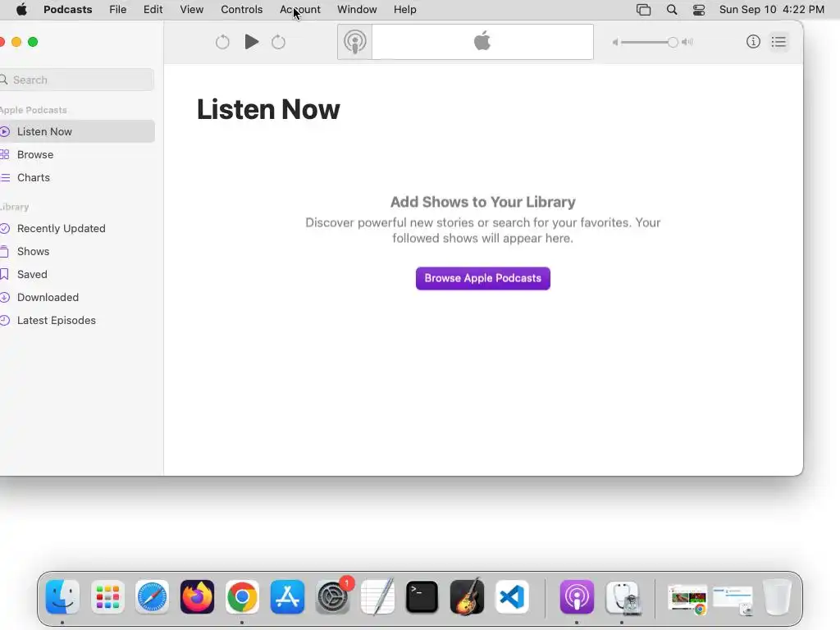Image resolution: width=840 pixels, height=630 pixels.
Task: Click the Apple logo in the now-playing display
Action: (x=482, y=41)
